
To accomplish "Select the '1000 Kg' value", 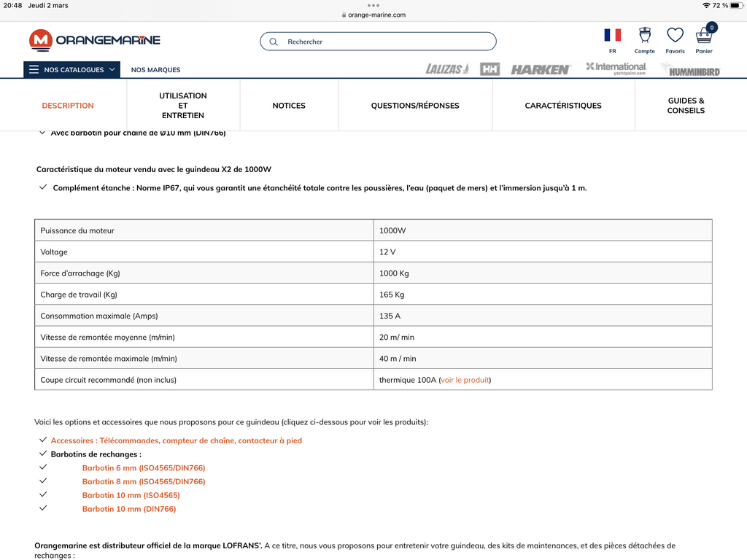I will point(394,273).
